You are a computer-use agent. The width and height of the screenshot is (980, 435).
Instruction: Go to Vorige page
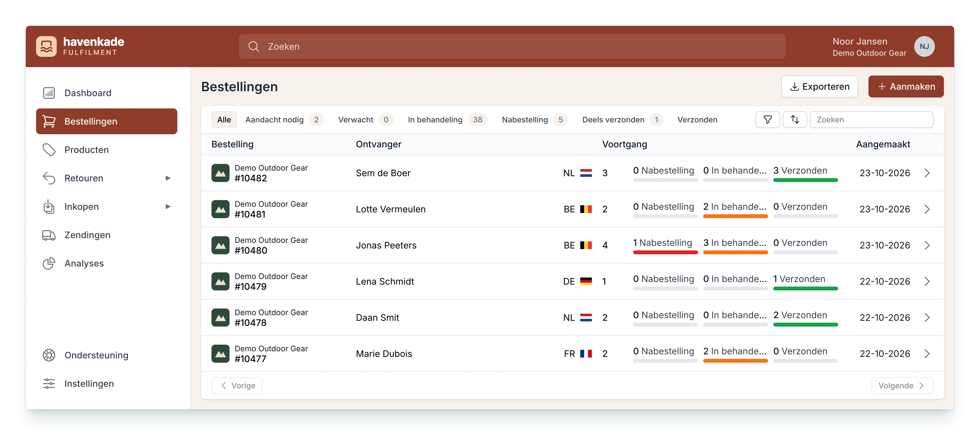[237, 386]
